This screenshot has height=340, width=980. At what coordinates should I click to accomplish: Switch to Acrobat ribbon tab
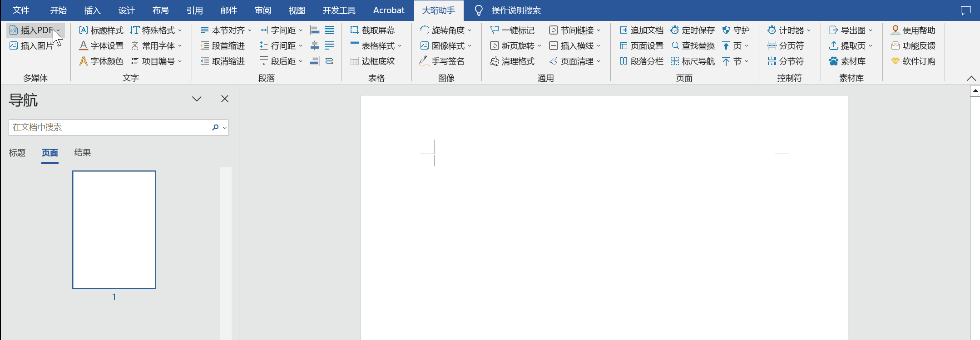coord(389,10)
